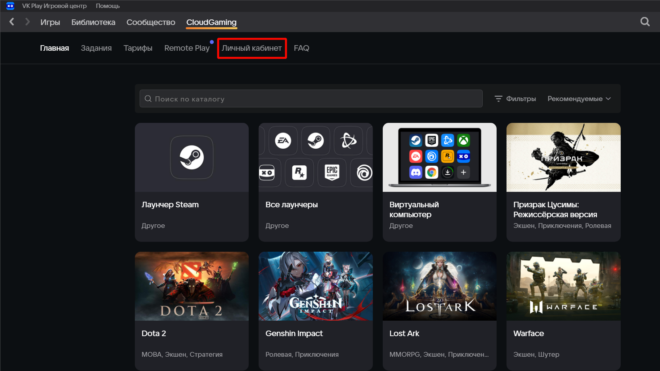Click the Chrome icon on the virtual computer screen

tap(431, 172)
